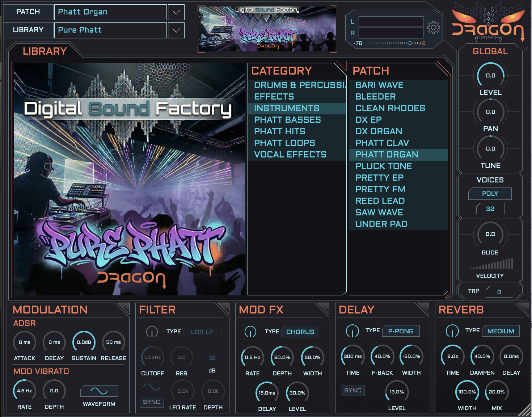
Task: Click the TRP transpose value field
Action: click(499, 292)
